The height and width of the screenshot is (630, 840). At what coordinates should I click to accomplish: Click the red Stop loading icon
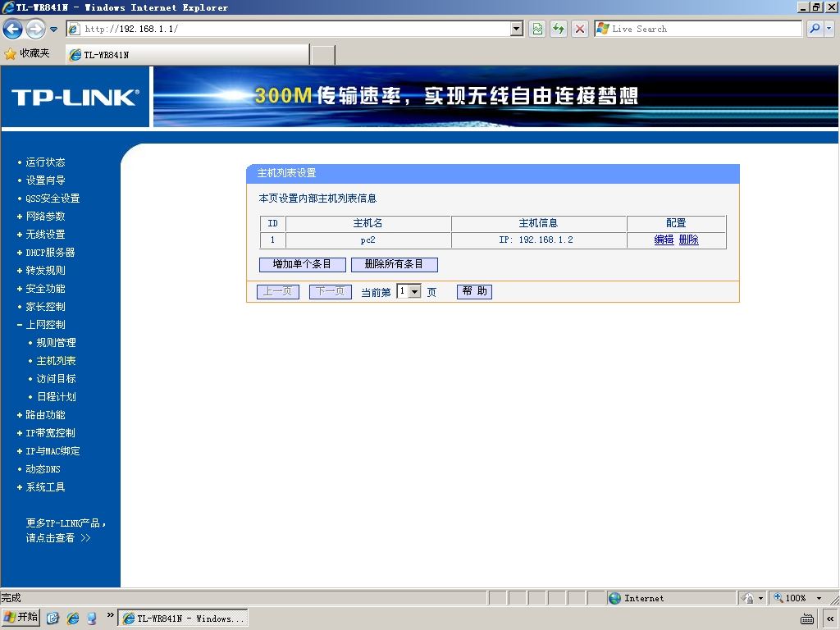tap(580, 29)
